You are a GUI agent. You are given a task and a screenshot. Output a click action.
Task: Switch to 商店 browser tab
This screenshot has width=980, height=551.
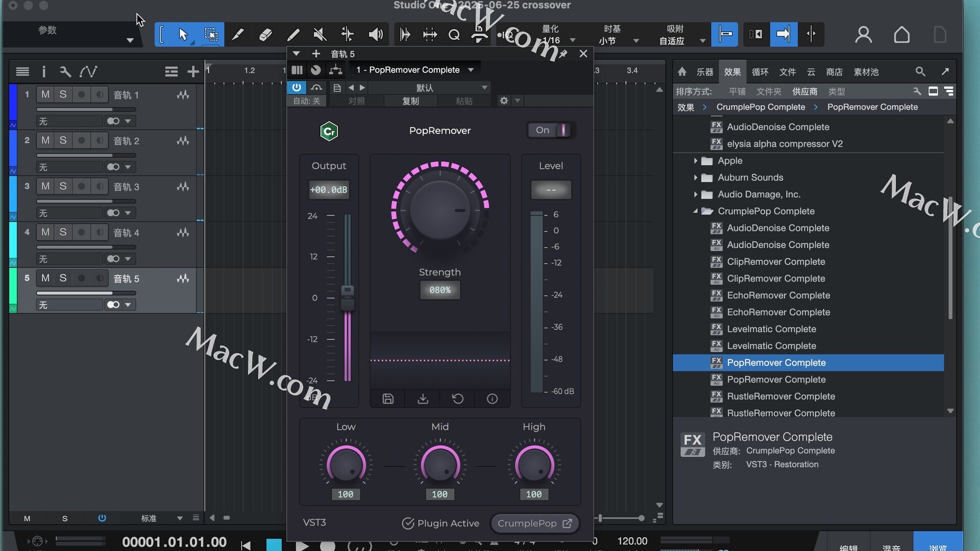tap(835, 72)
